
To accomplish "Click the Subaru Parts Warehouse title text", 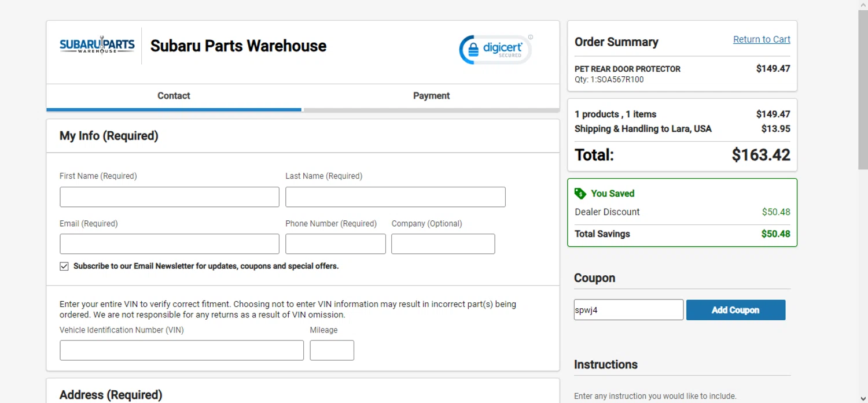I will tap(238, 46).
